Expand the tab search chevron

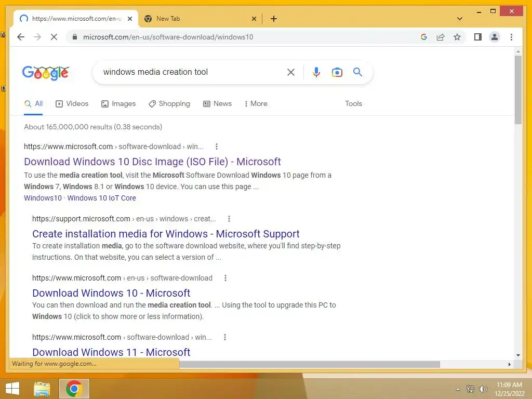click(x=460, y=19)
